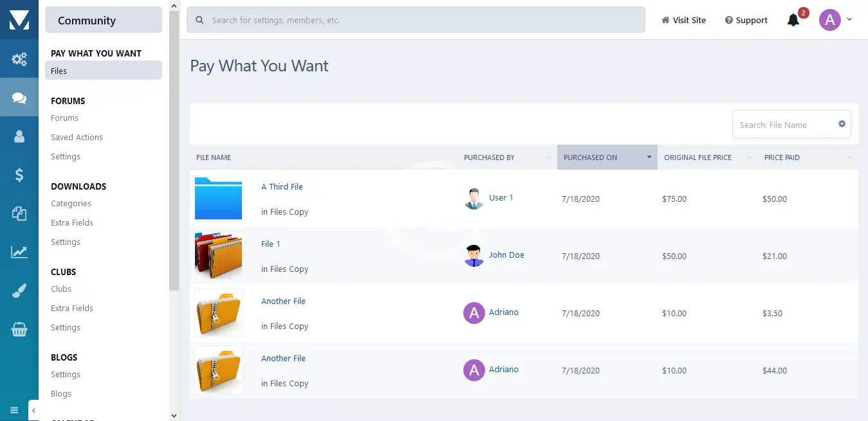This screenshot has width=868, height=421.
Task: Open the Pages documents icon in sidebar
Action: pyautogui.click(x=19, y=213)
